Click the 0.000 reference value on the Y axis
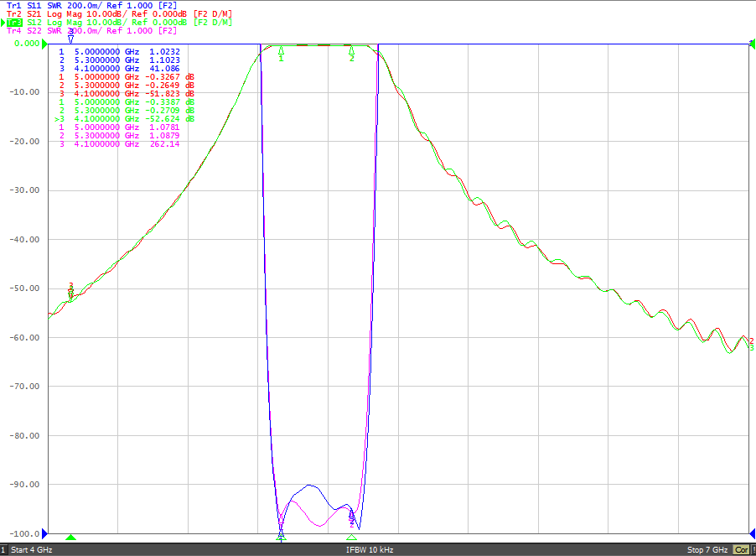The image size is (756, 556). tap(27, 44)
